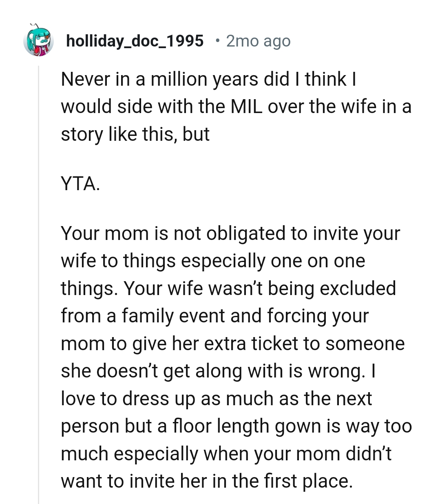Viewport: 440px width, 504px height.
Task: Click the 2mo ago timestamp
Action: coord(258,41)
